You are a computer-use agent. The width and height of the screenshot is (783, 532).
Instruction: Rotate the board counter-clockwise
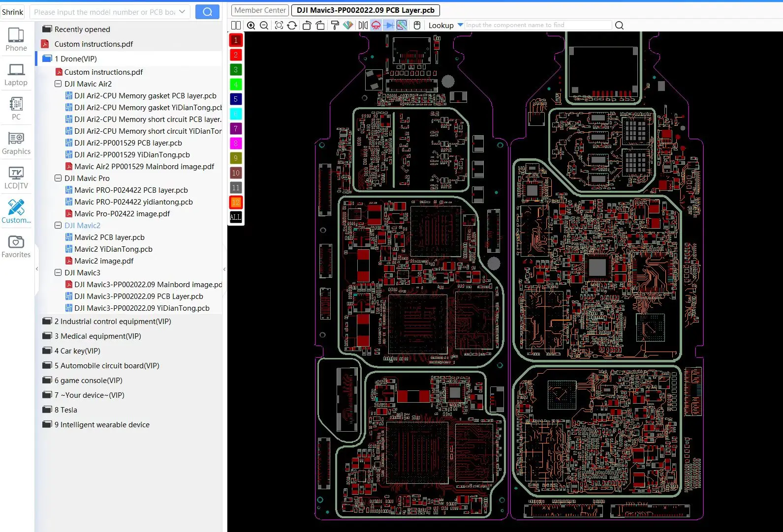click(307, 25)
